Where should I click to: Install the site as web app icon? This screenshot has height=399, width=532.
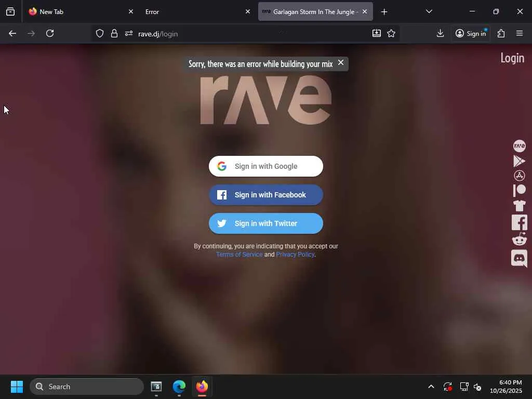coord(377,33)
